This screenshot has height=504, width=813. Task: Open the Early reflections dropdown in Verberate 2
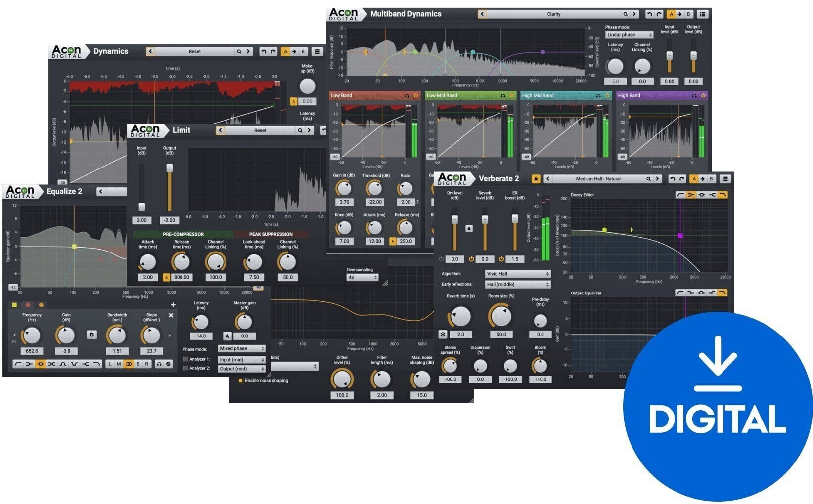point(517,284)
